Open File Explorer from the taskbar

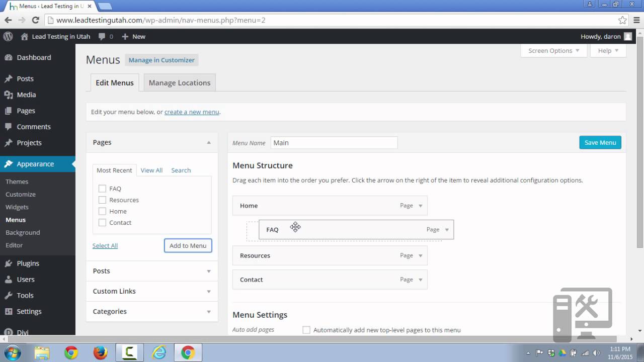click(x=43, y=353)
